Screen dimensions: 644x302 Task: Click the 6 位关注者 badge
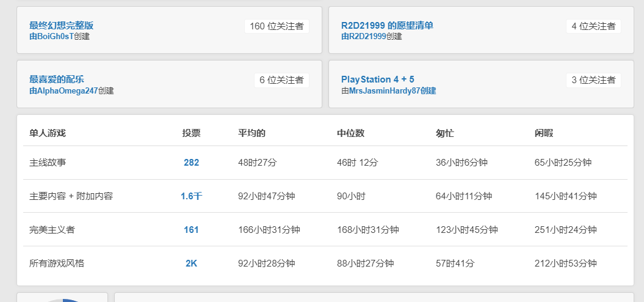[281, 80]
